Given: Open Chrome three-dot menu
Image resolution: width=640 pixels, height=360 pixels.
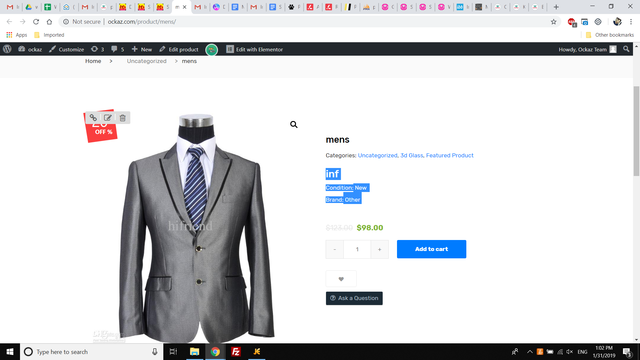Looking at the screenshot, I should [x=631, y=22].
